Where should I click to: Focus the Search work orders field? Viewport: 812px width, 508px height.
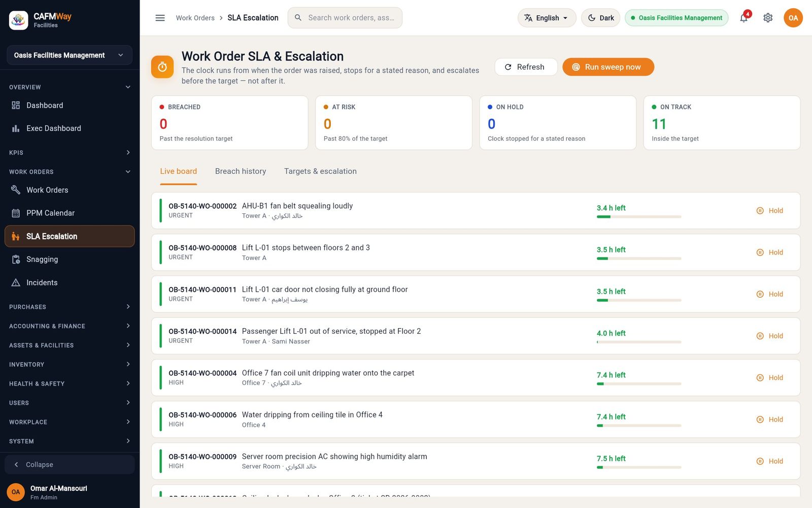(x=345, y=18)
